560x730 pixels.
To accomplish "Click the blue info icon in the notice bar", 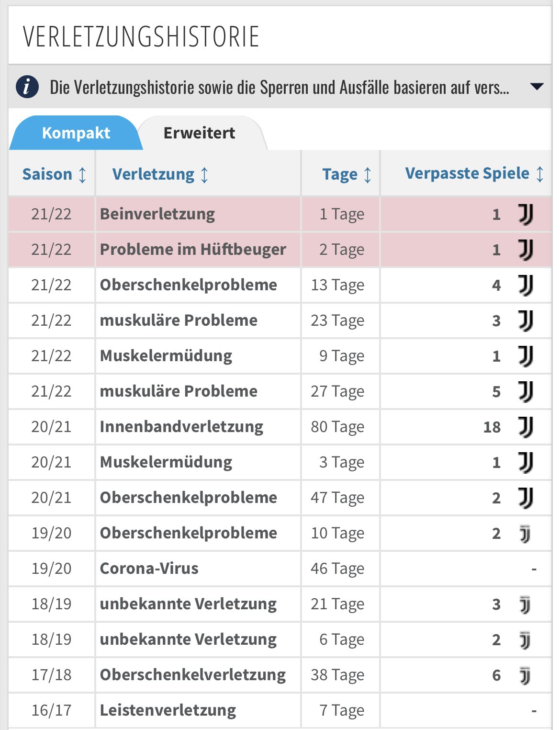I will (x=27, y=87).
